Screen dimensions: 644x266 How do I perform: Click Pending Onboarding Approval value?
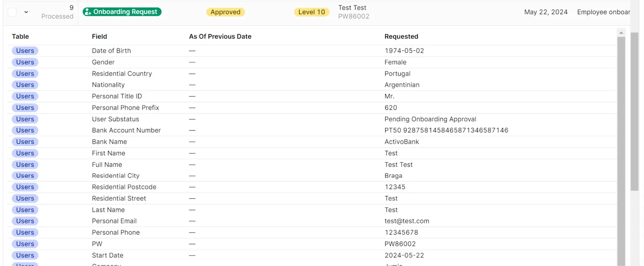coord(430,119)
